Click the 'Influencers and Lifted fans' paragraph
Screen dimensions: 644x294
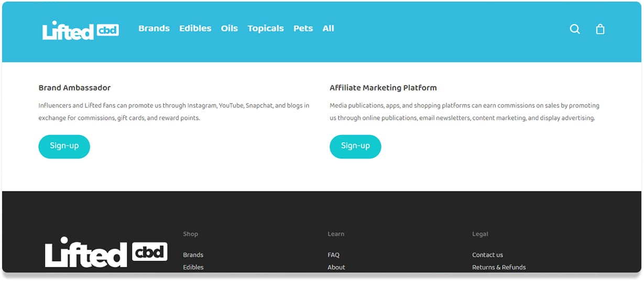point(174,111)
